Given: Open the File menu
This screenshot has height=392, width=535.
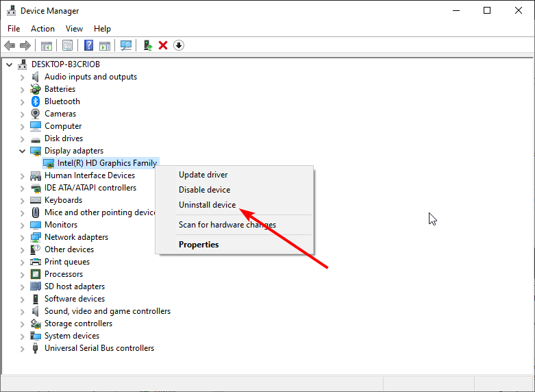Looking at the screenshot, I should click(14, 29).
